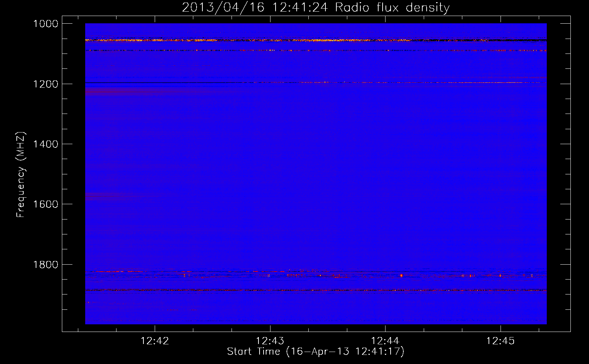589x364 pixels.
Task: Click the '12:42' time axis label
Action: [155, 341]
